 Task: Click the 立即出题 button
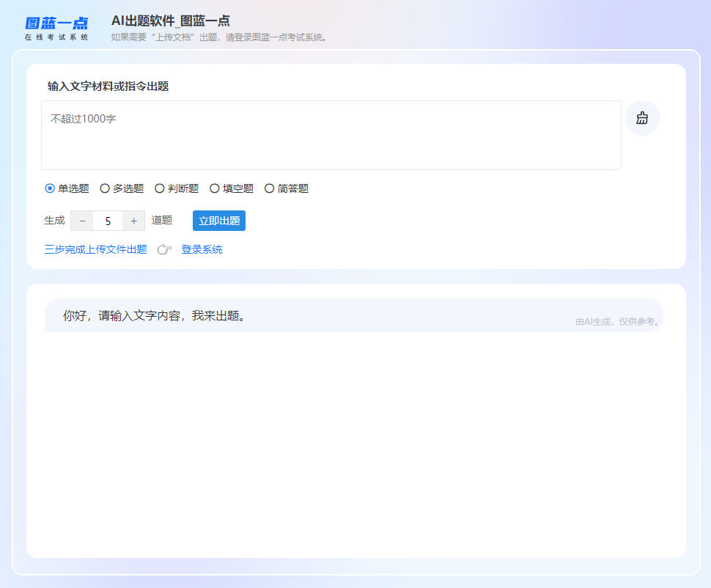(x=219, y=221)
